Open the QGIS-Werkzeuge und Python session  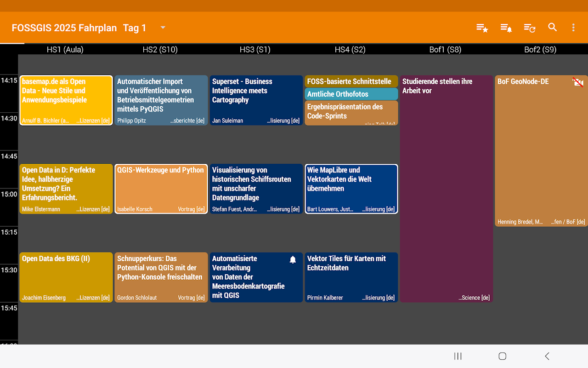(x=161, y=189)
